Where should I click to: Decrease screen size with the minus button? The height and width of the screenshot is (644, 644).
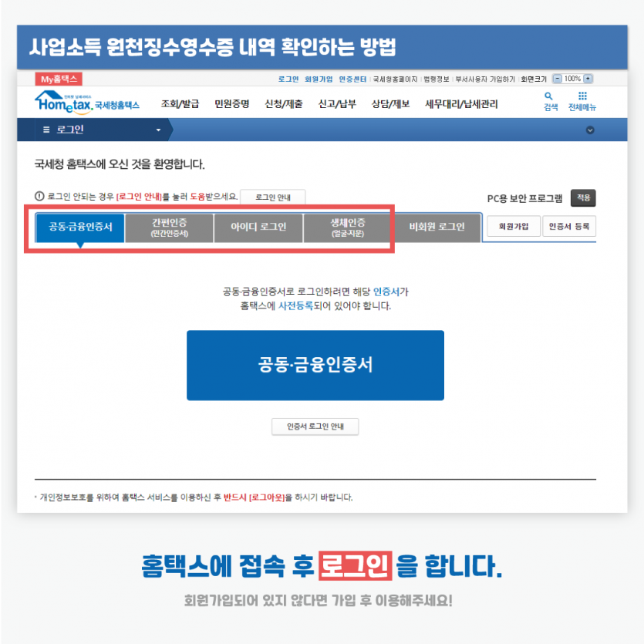pos(557,79)
